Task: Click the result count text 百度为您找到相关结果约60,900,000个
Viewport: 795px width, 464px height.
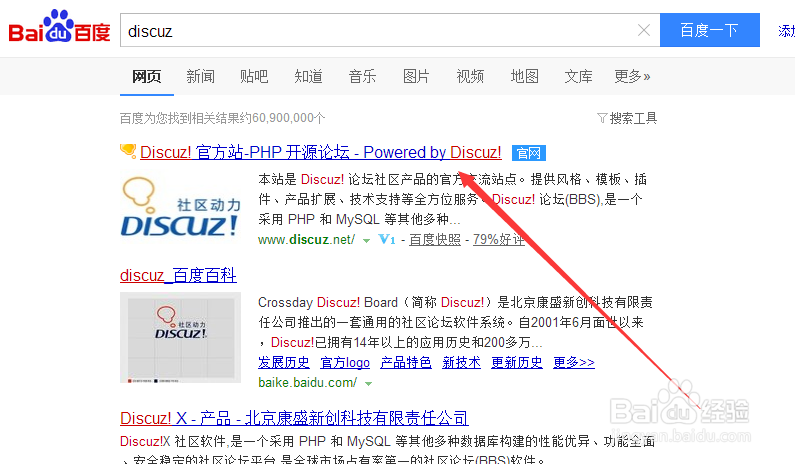Action: (223, 118)
